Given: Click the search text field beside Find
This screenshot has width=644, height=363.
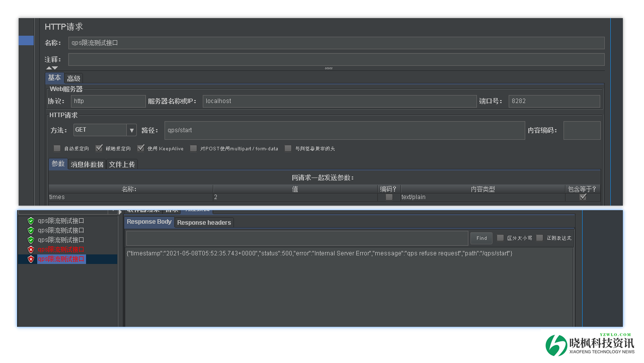Looking at the screenshot, I should tap(297, 238).
